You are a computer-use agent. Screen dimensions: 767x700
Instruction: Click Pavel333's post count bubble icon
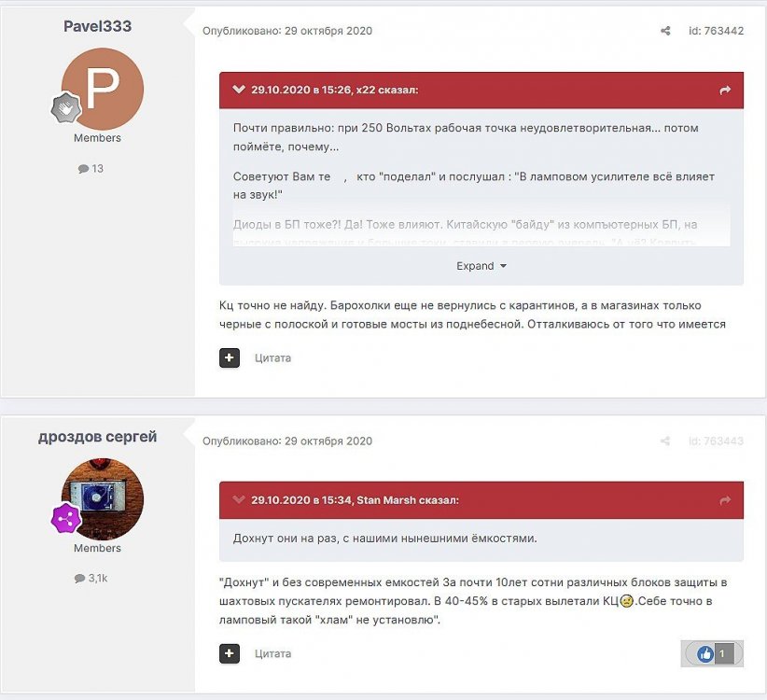pyautogui.click(x=83, y=169)
